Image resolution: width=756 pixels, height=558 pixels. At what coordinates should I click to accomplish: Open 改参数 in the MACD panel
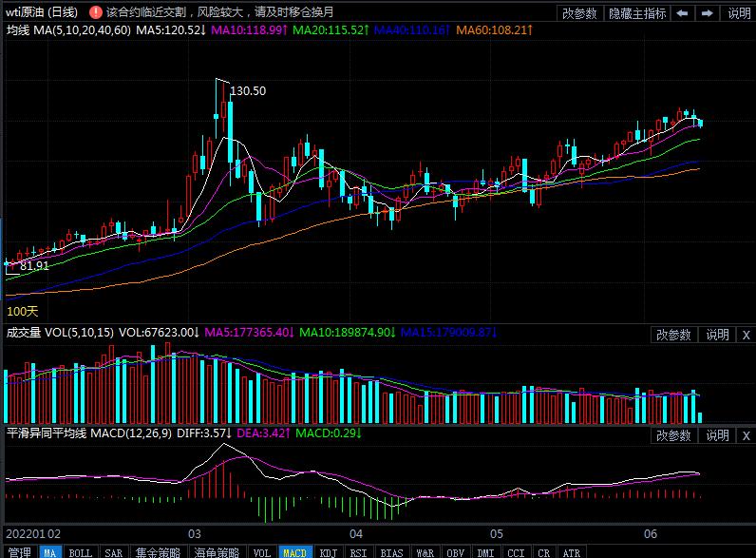coord(673,435)
